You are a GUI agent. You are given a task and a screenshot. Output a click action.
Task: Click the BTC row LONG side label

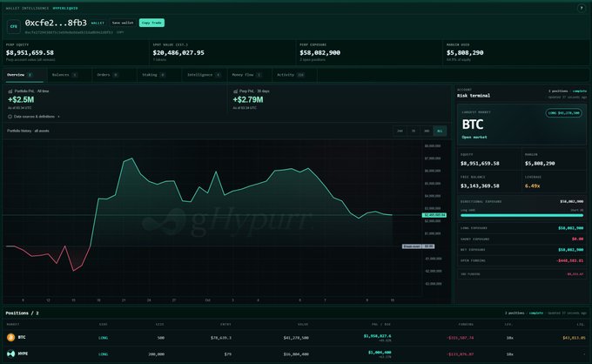(103, 338)
